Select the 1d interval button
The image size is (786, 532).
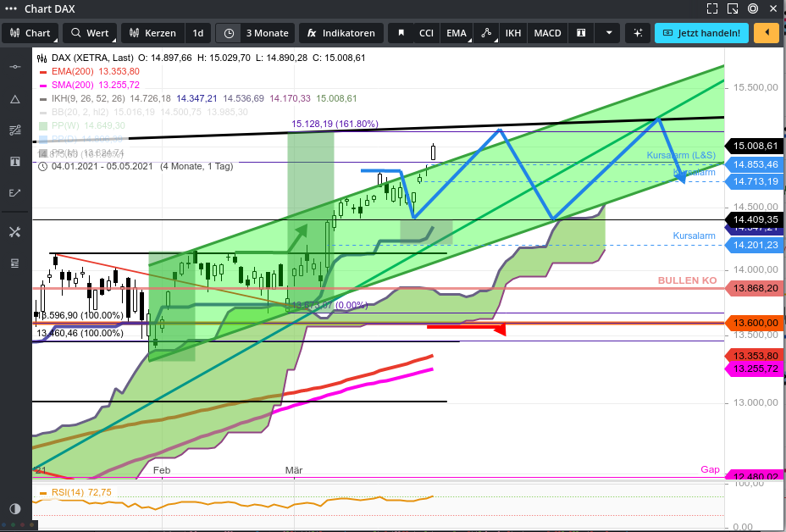point(198,33)
